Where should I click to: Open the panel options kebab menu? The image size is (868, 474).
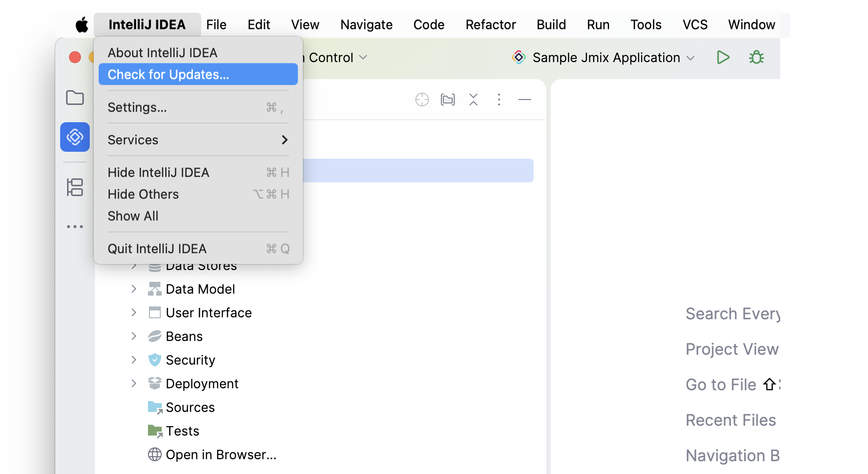499,100
